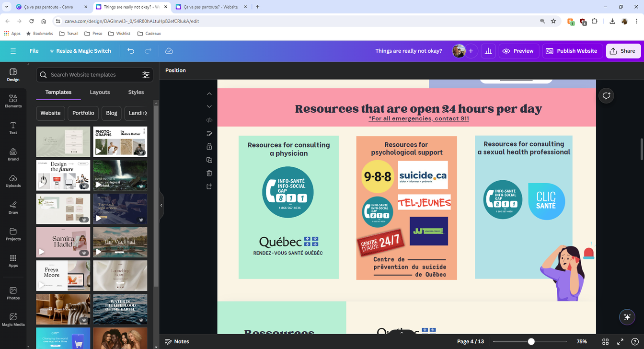The width and height of the screenshot is (644, 349).
Task: Open the Canva Assistant sparkle button
Action: coord(627,317)
